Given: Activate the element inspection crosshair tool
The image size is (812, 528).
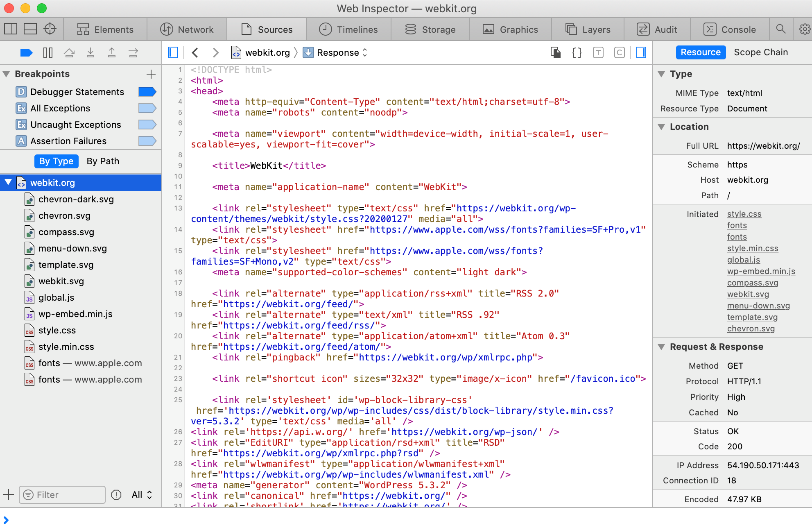Looking at the screenshot, I should coord(50,29).
